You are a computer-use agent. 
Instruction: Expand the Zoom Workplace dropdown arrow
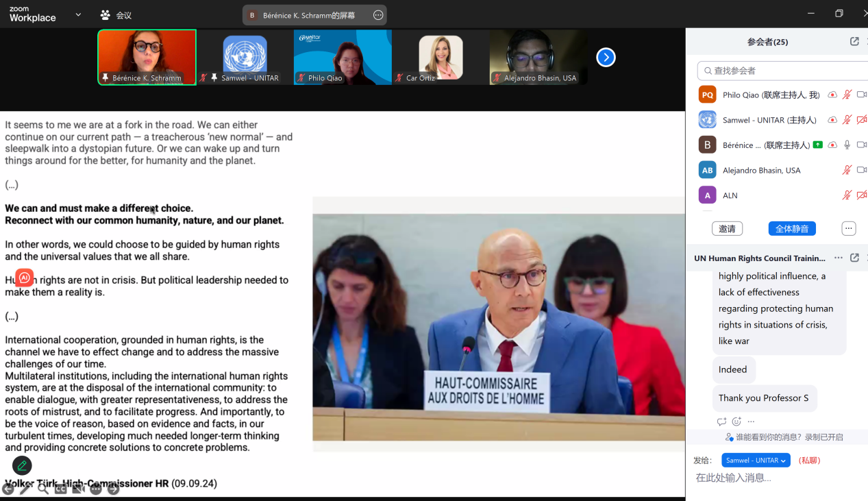(78, 14)
